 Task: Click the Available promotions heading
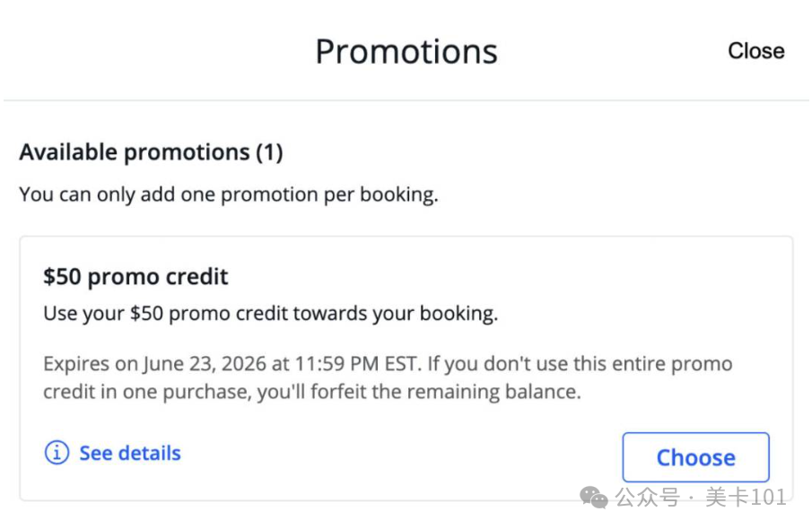[135, 152]
